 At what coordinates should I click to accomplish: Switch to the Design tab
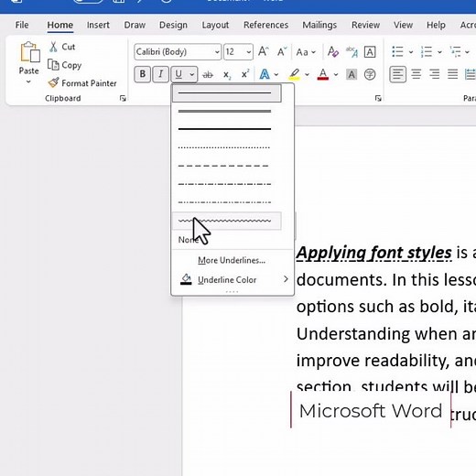pyautogui.click(x=173, y=25)
